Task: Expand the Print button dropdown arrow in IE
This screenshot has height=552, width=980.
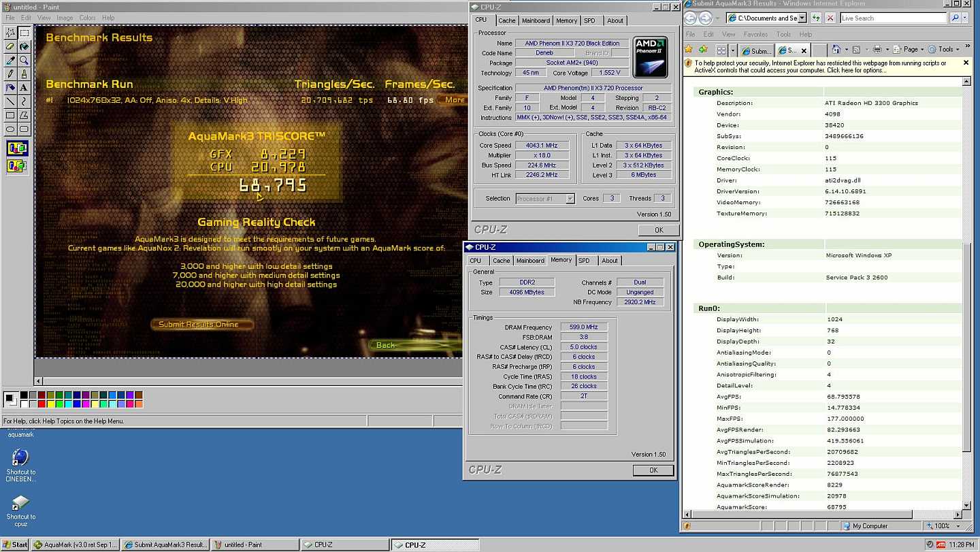Action: point(887,49)
